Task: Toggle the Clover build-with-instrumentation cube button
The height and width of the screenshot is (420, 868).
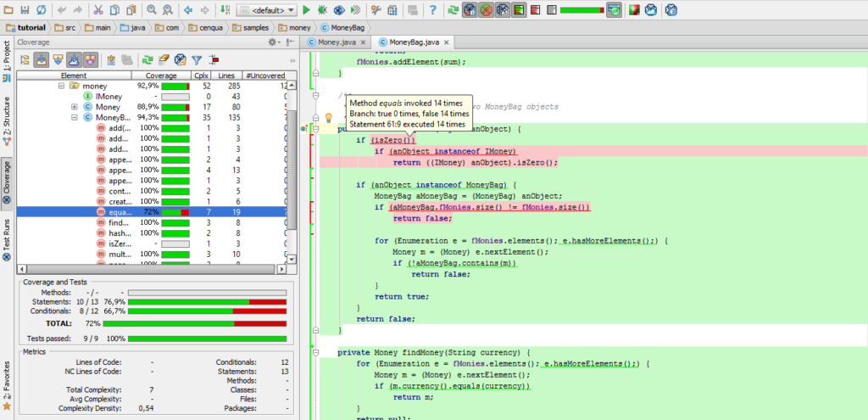Action: 470,9
